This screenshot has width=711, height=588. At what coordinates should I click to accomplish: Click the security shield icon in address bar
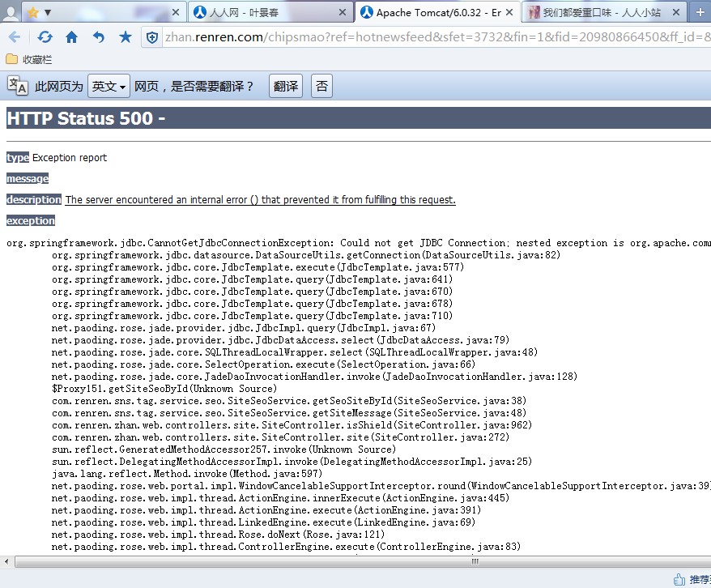click(152, 37)
